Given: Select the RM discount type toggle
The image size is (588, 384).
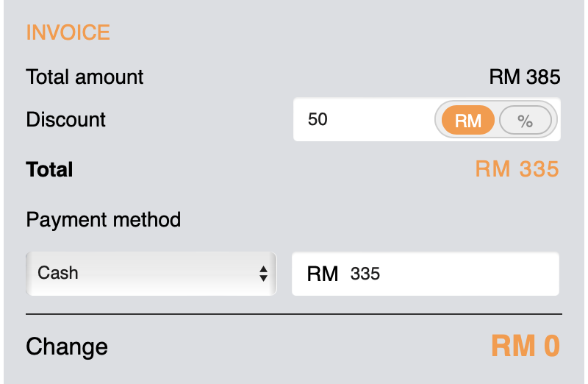Looking at the screenshot, I should (467, 121).
